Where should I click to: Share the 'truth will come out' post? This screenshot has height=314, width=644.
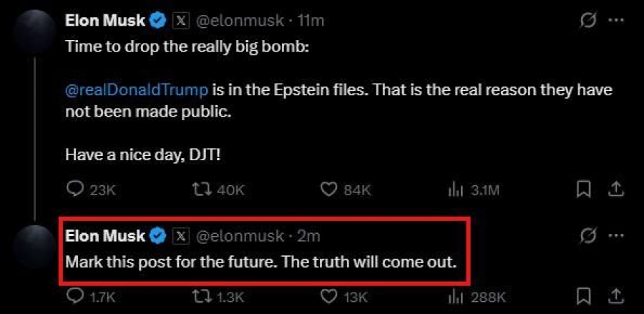click(616, 297)
